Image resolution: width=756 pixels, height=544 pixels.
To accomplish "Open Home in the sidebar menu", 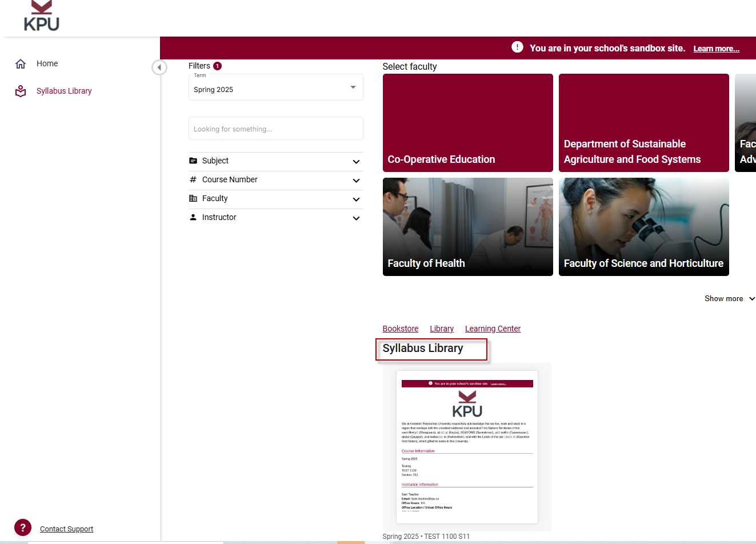I will coord(47,63).
